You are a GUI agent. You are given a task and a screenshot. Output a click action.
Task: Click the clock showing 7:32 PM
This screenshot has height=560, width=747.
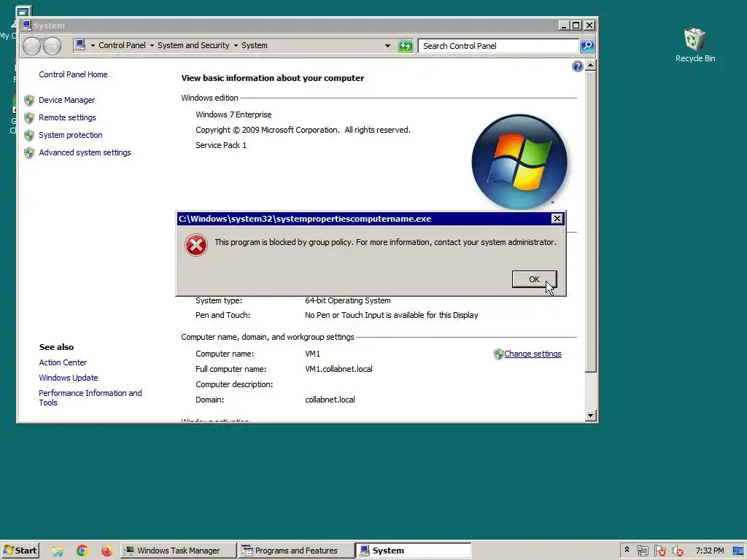pos(709,551)
